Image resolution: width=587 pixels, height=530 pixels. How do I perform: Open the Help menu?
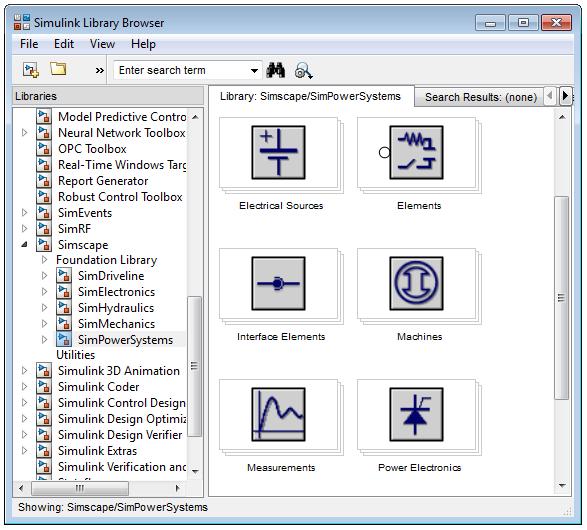click(143, 44)
